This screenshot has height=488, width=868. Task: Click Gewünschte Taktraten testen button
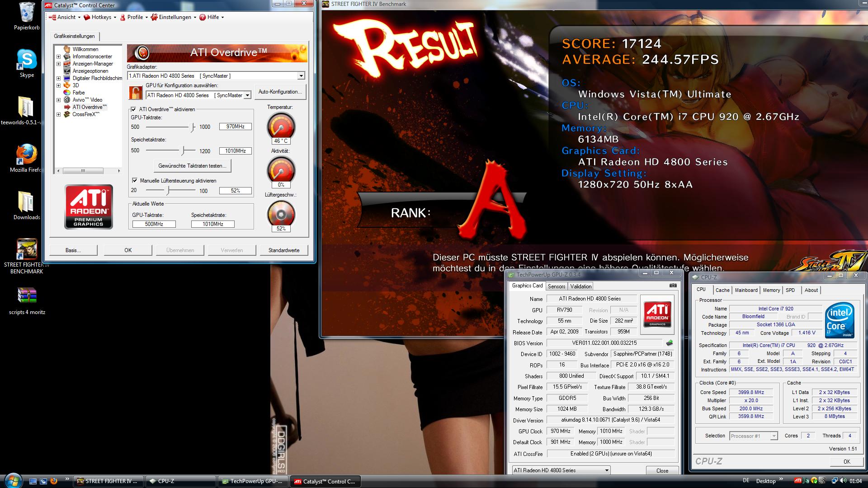(x=193, y=166)
